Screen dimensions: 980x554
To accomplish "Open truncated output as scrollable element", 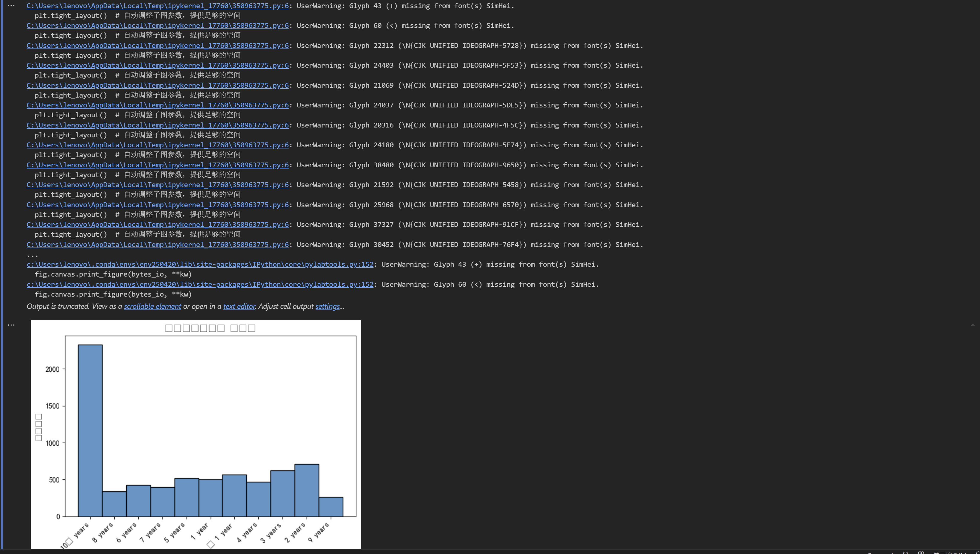I will pyautogui.click(x=152, y=307).
